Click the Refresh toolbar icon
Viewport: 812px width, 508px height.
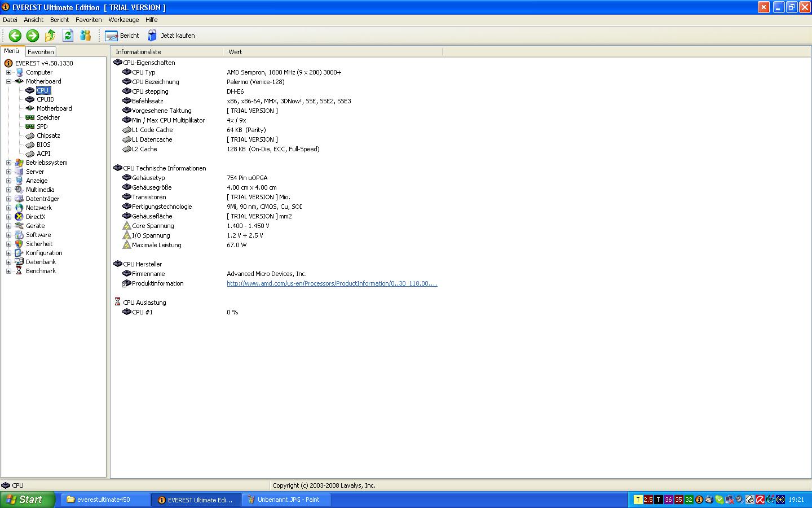click(68, 36)
